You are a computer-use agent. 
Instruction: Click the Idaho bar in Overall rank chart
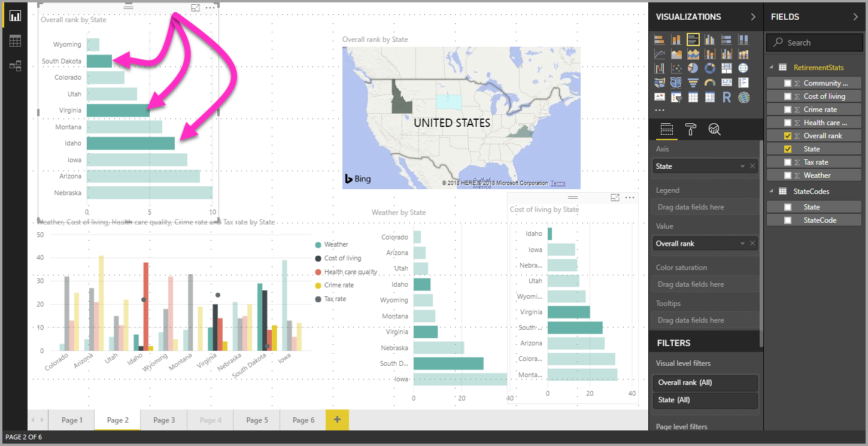[x=130, y=143]
